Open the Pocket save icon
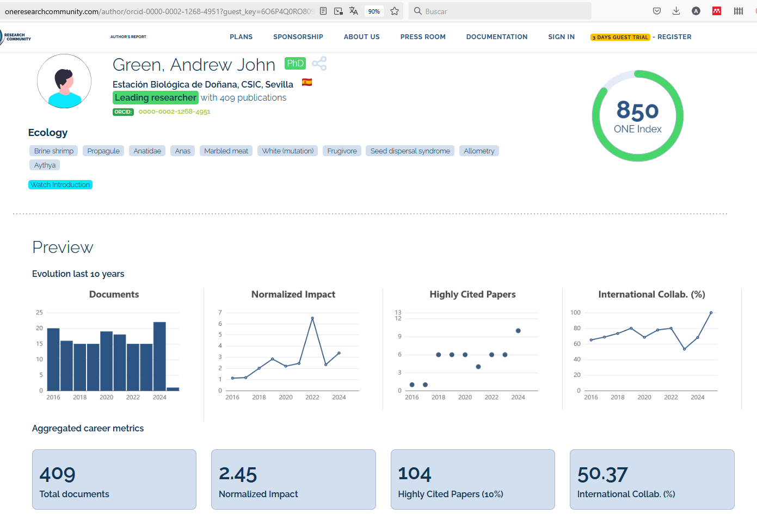Screen dimensions: 757x532 coord(657,11)
